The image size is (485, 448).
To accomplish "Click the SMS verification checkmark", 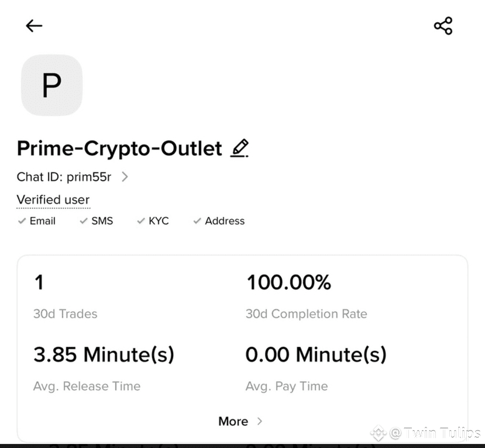I will pyautogui.click(x=84, y=220).
